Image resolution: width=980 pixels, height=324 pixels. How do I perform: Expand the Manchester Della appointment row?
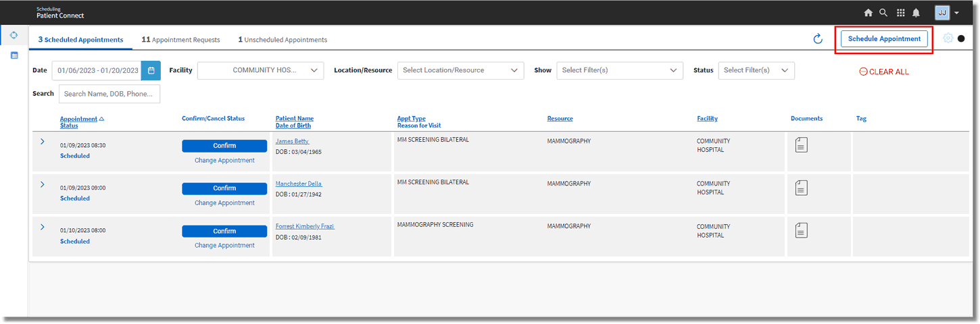point(42,184)
